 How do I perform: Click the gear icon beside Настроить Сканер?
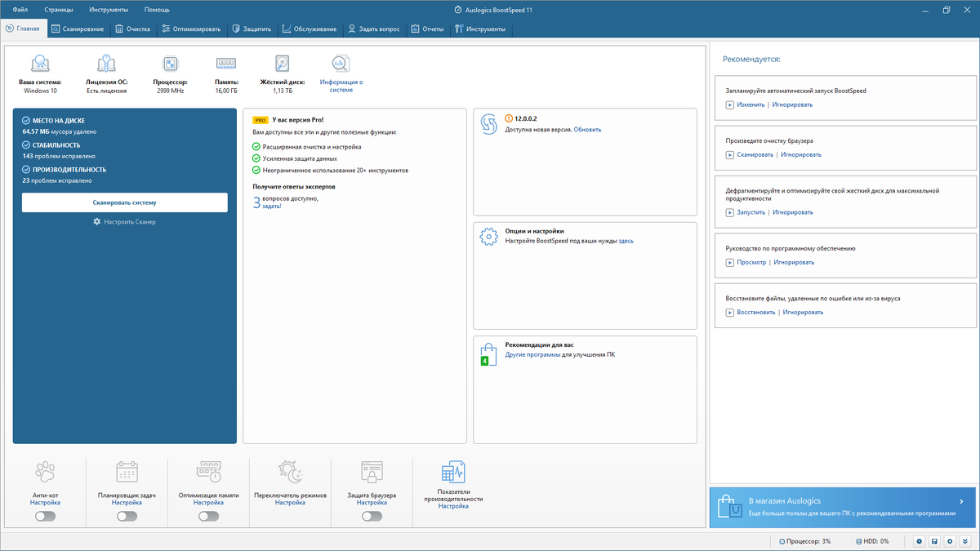pos(97,221)
